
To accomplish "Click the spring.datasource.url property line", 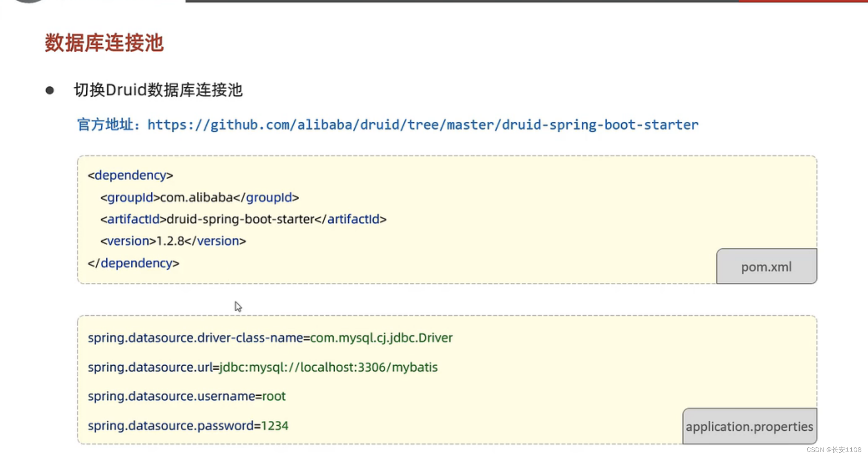I will (263, 367).
